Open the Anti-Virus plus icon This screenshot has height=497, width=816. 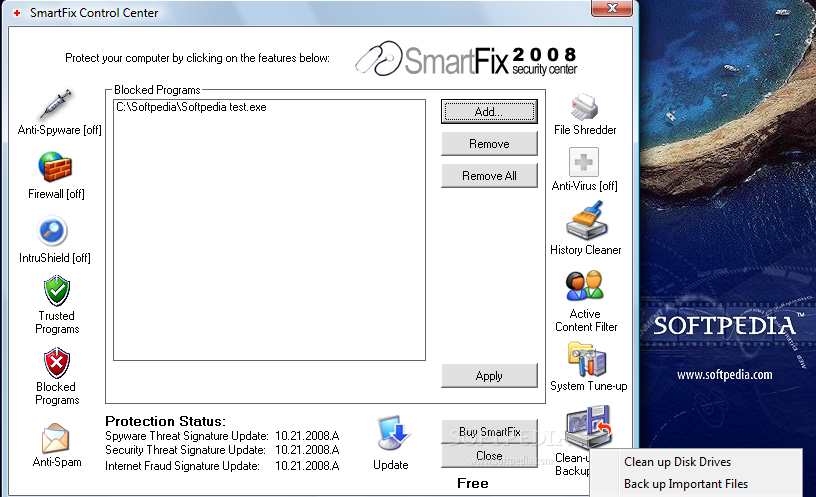tap(583, 162)
